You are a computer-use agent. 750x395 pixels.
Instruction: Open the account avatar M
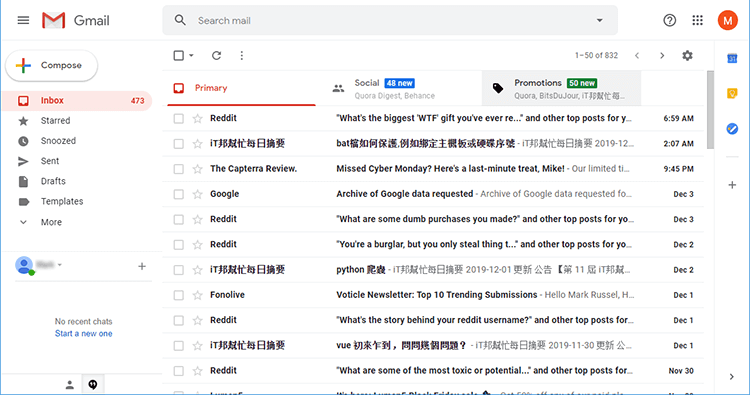point(728,20)
